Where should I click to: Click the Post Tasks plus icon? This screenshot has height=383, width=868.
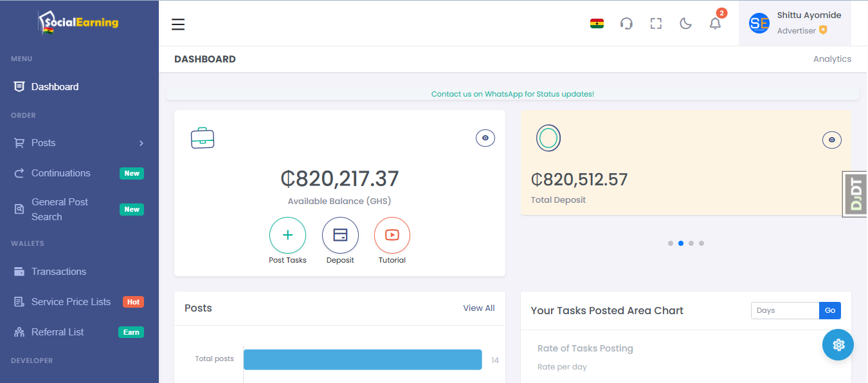click(x=287, y=235)
